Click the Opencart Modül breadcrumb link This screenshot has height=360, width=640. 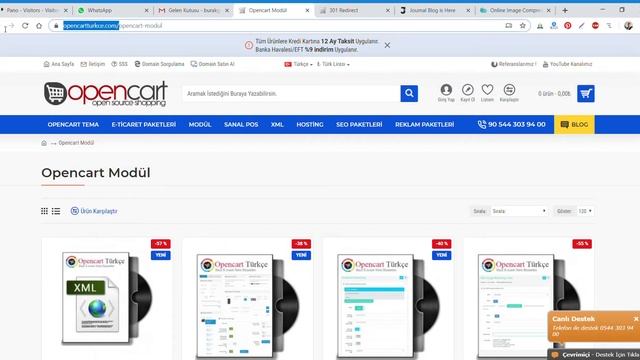[x=76, y=143]
